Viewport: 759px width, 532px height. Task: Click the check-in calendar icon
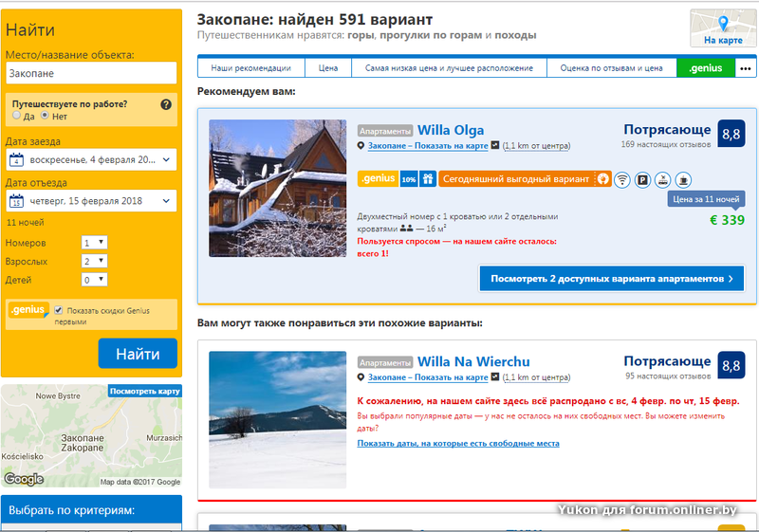(16, 159)
